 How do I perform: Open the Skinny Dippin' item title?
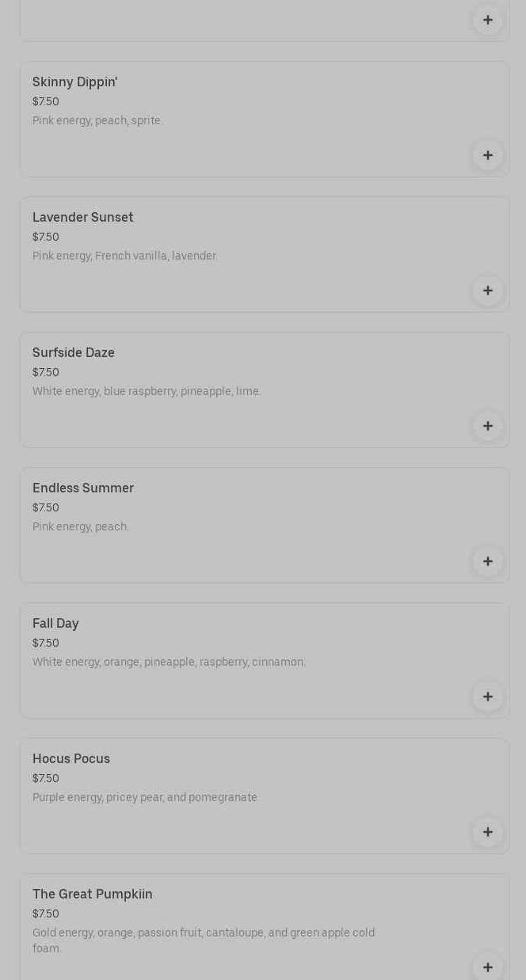tap(74, 82)
